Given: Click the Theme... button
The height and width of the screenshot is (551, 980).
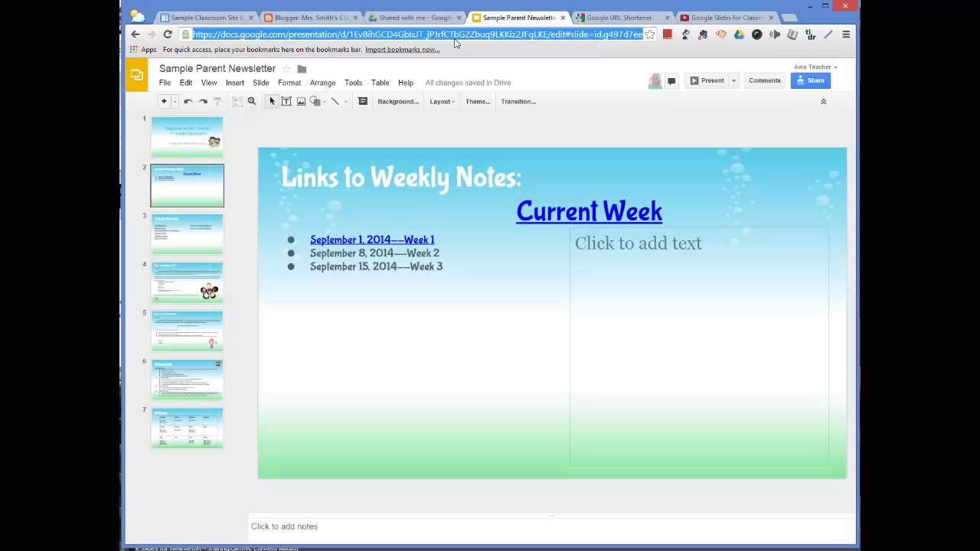Looking at the screenshot, I should 478,101.
